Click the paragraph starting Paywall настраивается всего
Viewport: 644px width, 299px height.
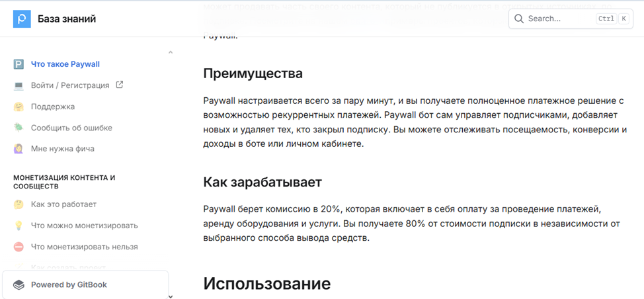point(415,122)
